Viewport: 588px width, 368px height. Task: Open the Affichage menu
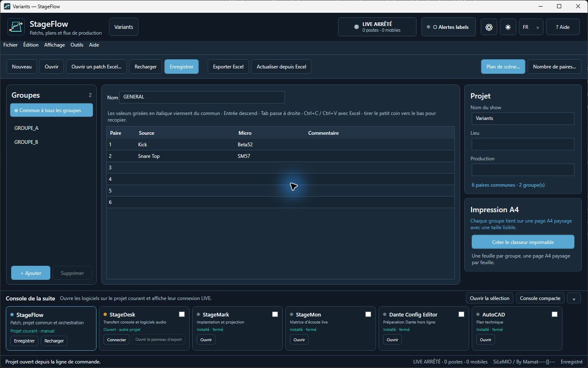(54, 45)
